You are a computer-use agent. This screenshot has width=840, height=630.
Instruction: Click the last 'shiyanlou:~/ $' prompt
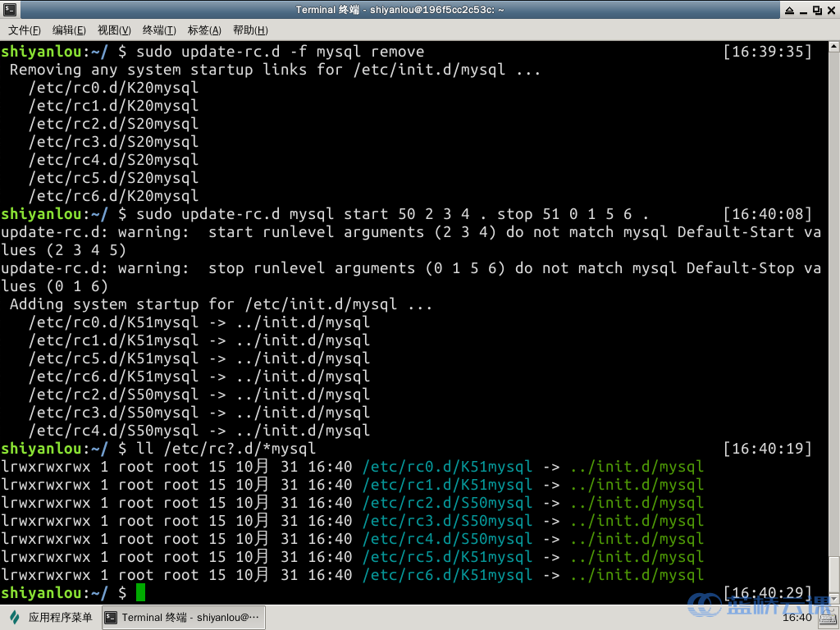click(x=64, y=592)
